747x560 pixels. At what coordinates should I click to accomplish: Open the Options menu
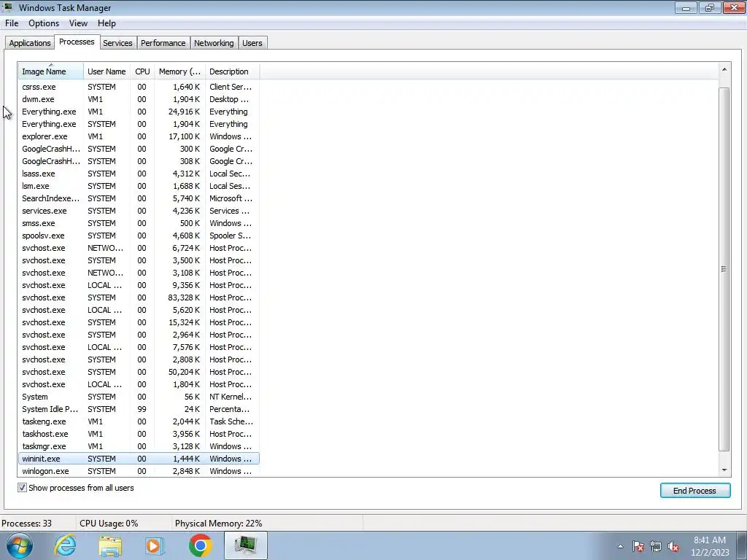[x=44, y=23]
